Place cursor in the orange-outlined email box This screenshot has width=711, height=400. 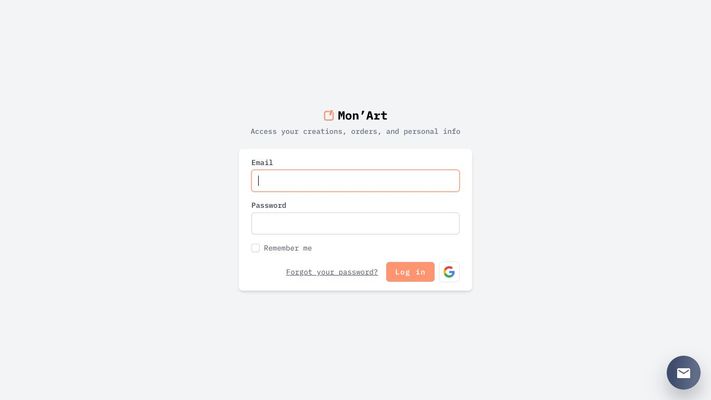click(x=356, y=180)
